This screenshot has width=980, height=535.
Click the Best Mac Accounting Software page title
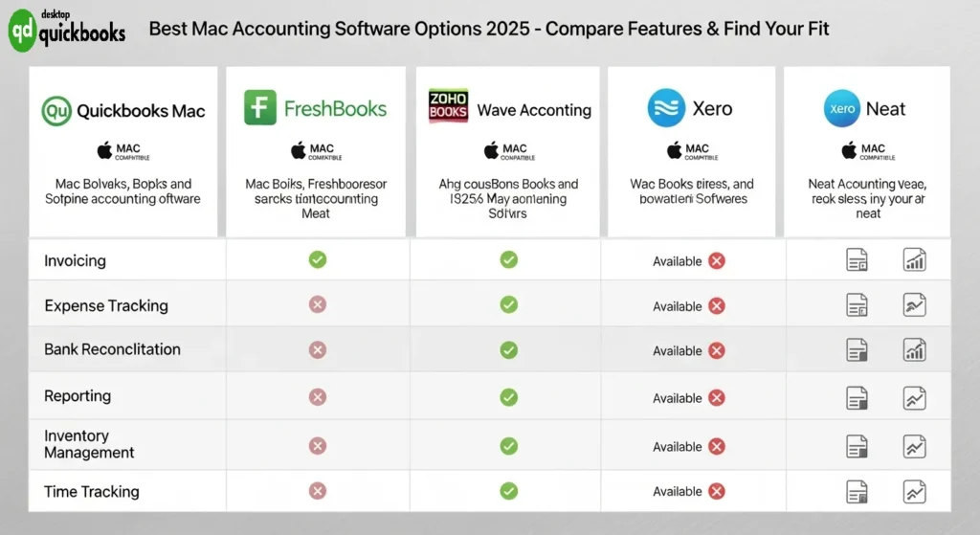point(489,30)
